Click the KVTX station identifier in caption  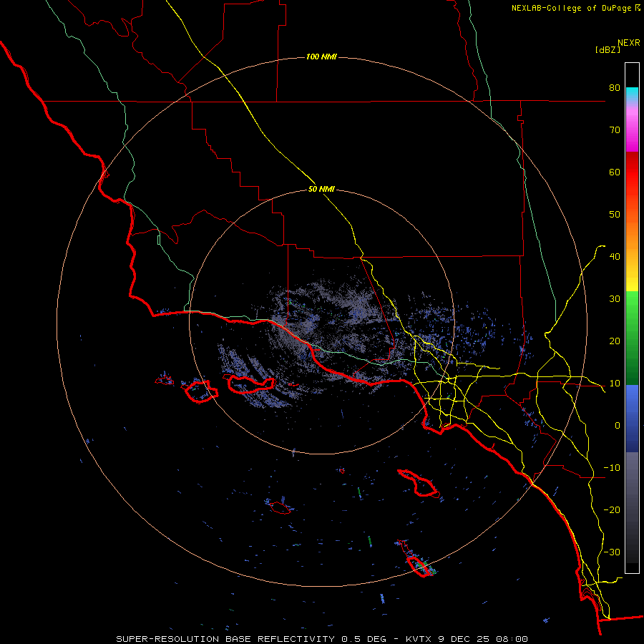click(x=418, y=639)
